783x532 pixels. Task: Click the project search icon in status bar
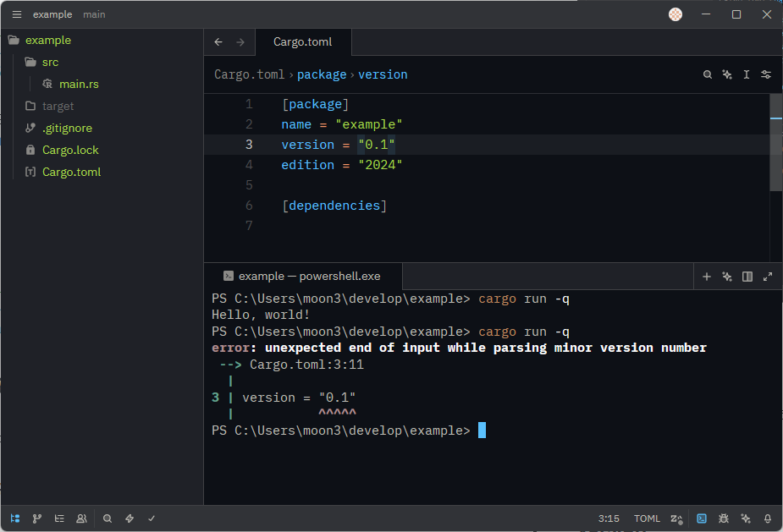(x=108, y=518)
